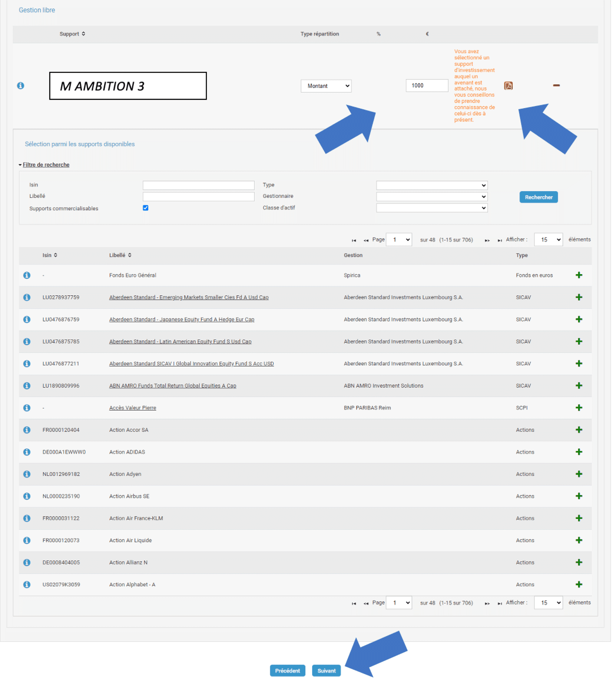Uncheck Supports commercialisables checkbox
The width and height of the screenshot is (616, 684).
146,208
